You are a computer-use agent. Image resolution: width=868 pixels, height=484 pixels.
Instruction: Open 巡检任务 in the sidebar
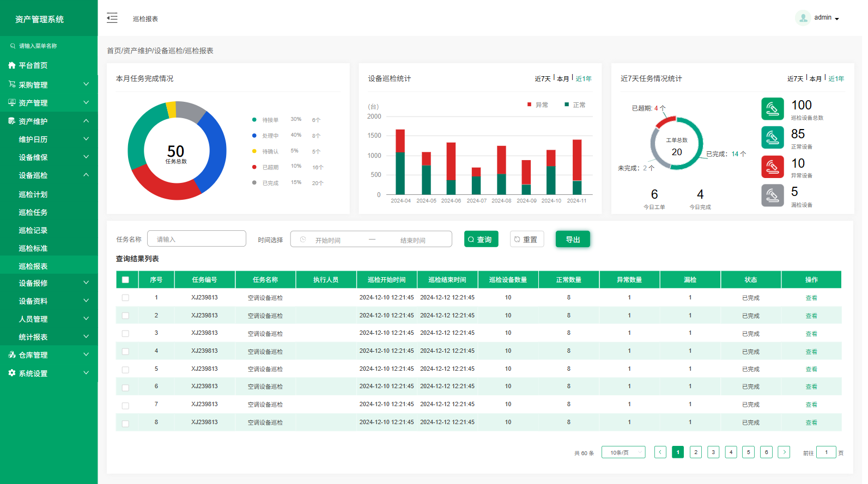click(33, 212)
